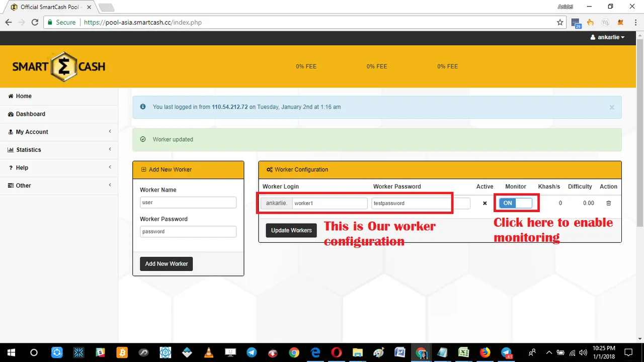Click the browser address bar URL
644x362 pixels.
coord(142,22)
